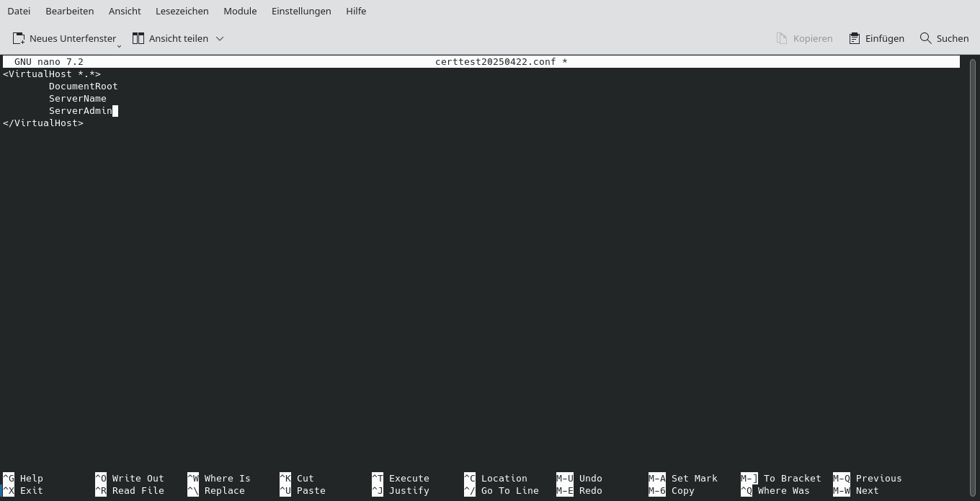Click the ^O Write Out shortcut text
This screenshot has height=501, width=980.
pyautogui.click(x=129, y=478)
